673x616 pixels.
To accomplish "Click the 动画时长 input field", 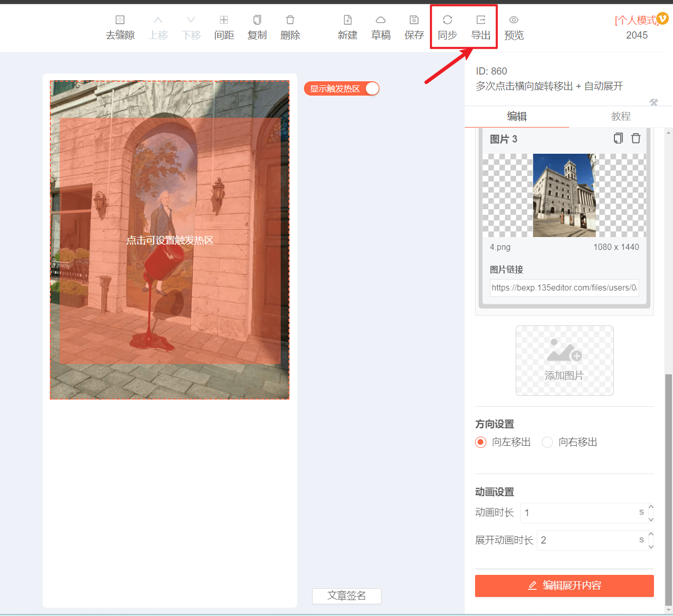I will [584, 513].
